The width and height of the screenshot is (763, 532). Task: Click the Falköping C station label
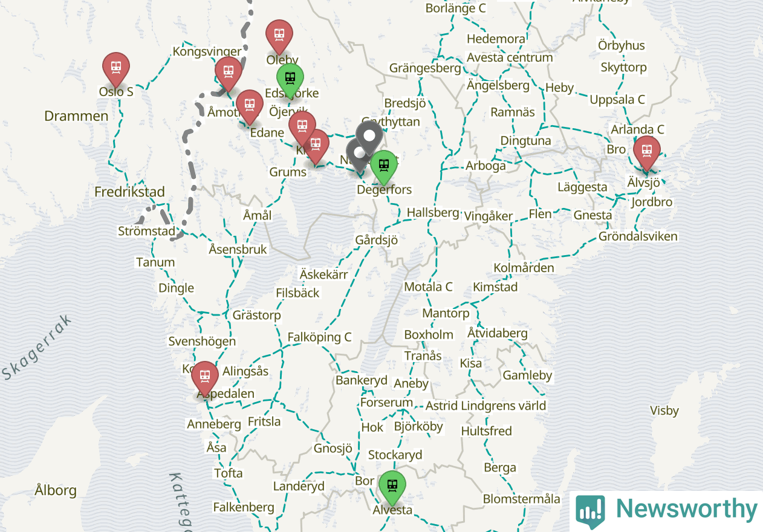[319, 337]
